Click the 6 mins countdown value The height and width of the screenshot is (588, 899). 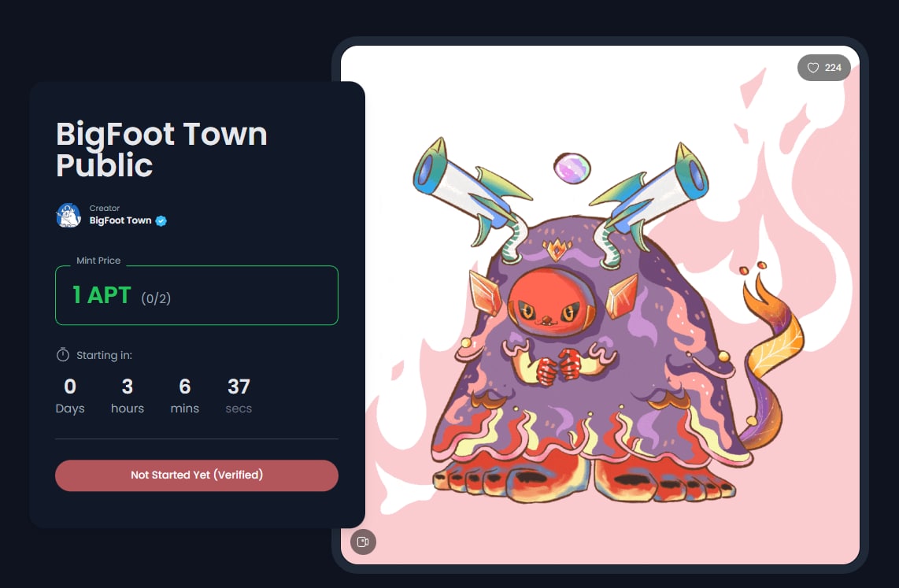185,395
